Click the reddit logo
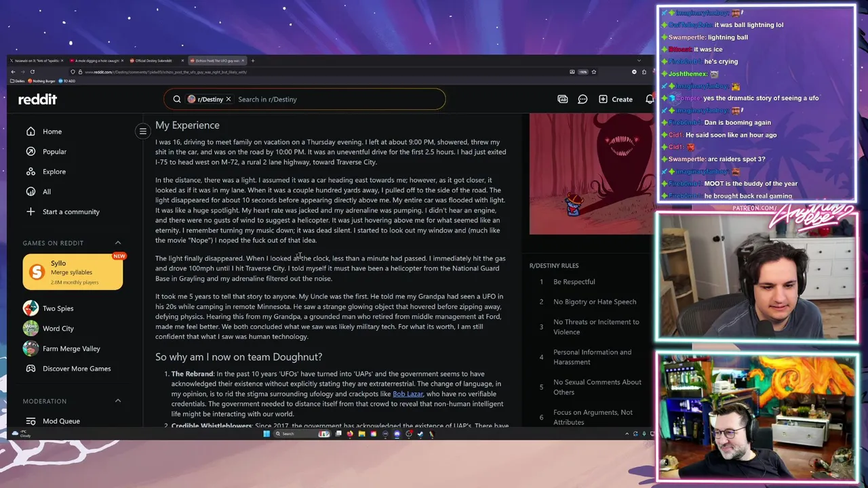The width and height of the screenshot is (868, 488). coord(37,99)
